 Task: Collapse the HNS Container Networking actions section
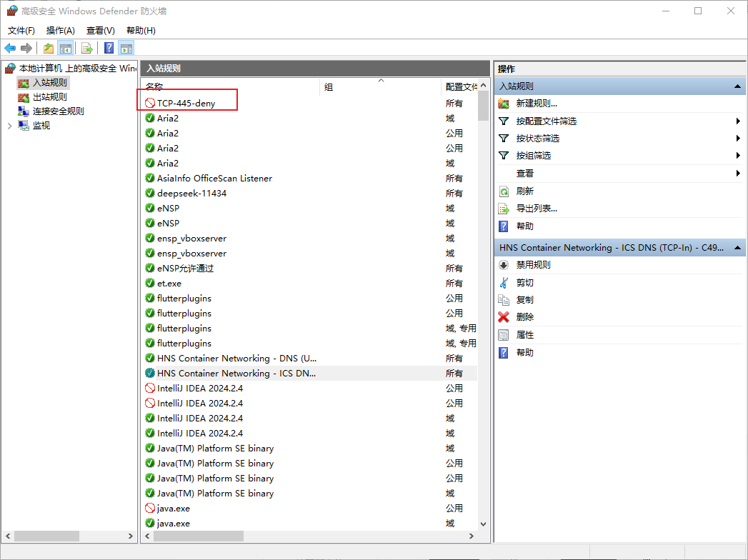(x=737, y=248)
